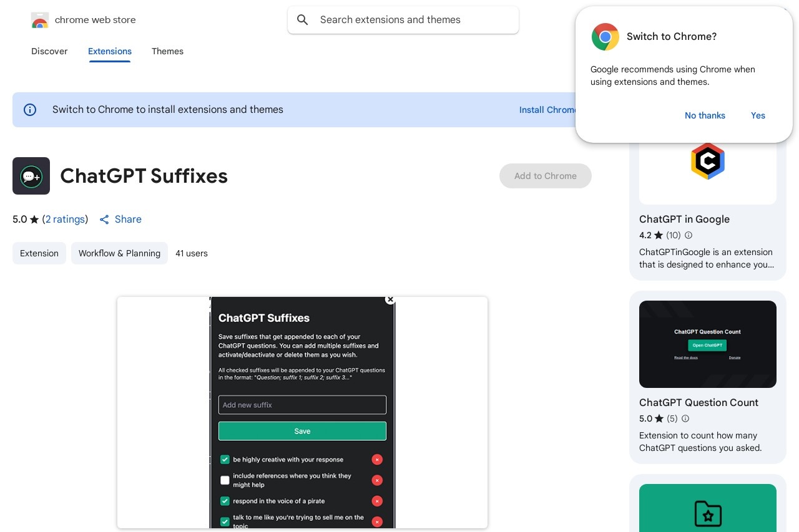Screen dimensions: 799x532
Task: Click the Chrome Web Store logo
Action: click(40, 20)
